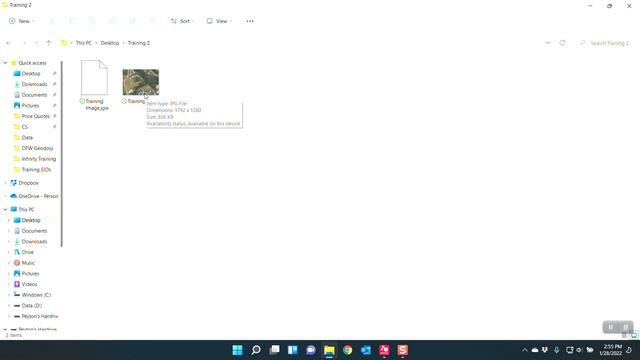Open the Widgets taskbar icon
This screenshot has height=360, width=640.
293,350
